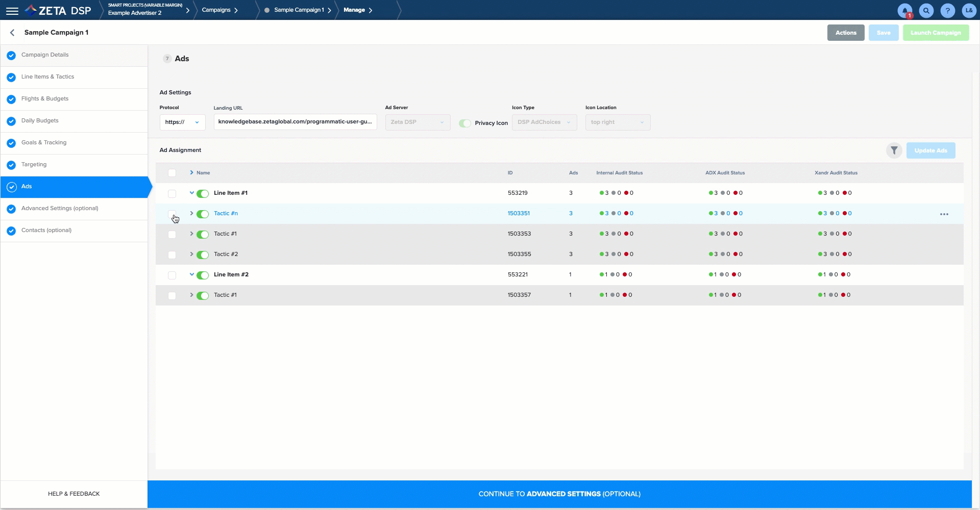Viewport: 980px width, 510px height.
Task: Check the box for Line Item #1
Action: (172, 194)
